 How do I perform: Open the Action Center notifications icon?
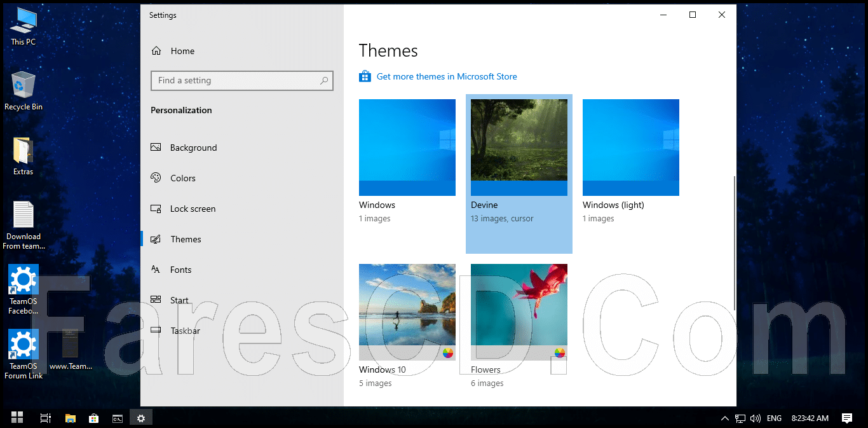(x=847, y=418)
